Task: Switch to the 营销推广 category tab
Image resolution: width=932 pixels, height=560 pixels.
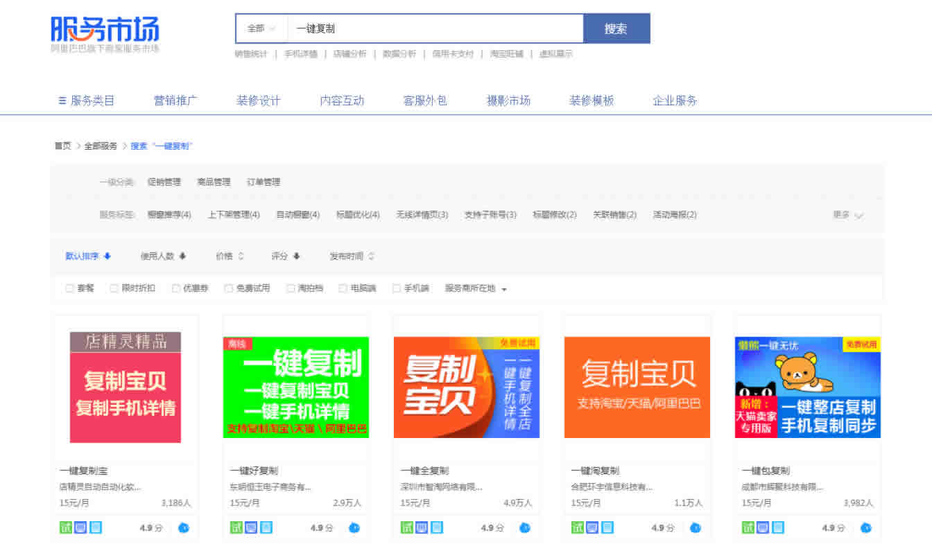Action: pos(176,100)
